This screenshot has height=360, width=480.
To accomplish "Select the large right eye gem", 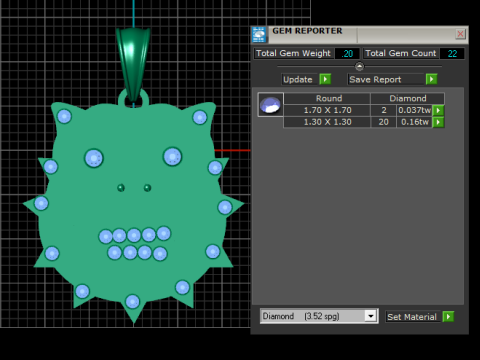I will [x=172, y=156].
